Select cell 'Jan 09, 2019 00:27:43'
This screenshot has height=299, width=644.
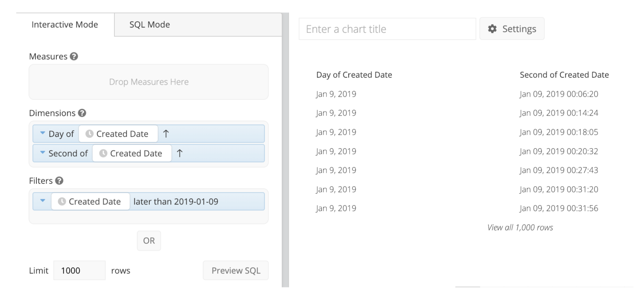[559, 170]
